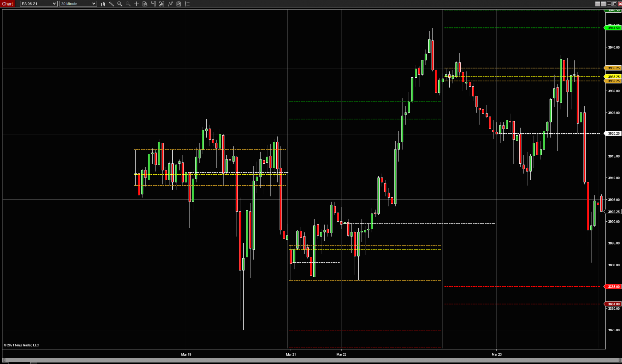Choose the crosshair cursor icon
This screenshot has height=364, width=622.
coord(136,4)
